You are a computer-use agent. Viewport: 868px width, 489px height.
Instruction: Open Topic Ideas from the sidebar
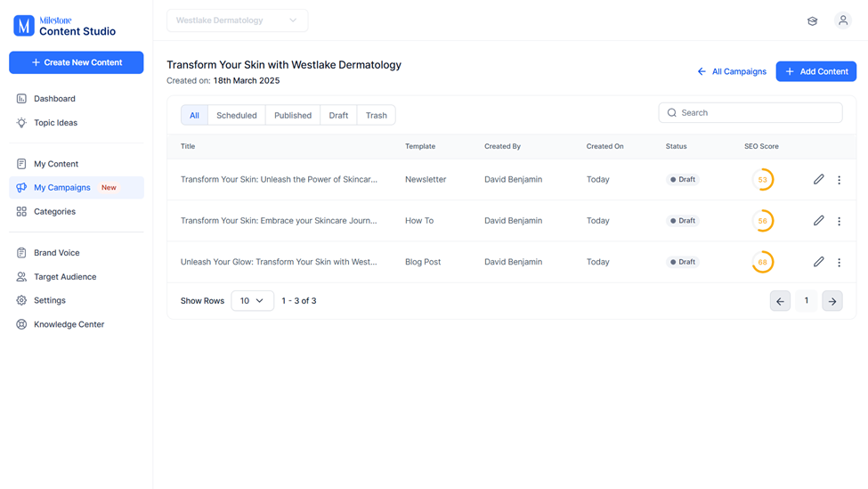(77, 122)
